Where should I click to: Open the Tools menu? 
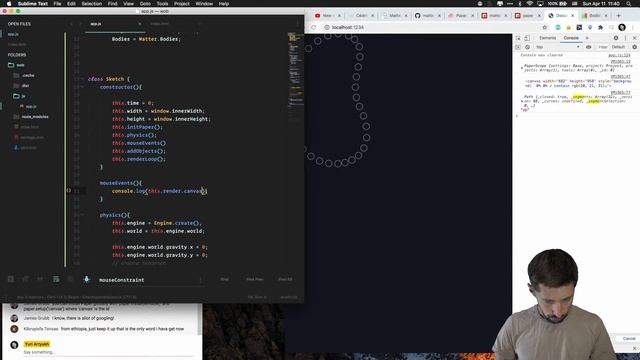pos(162,4)
